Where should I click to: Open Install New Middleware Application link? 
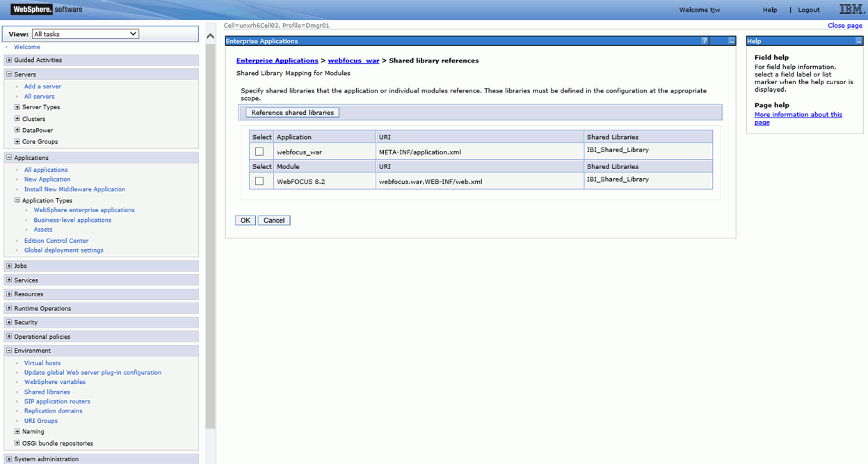point(74,189)
